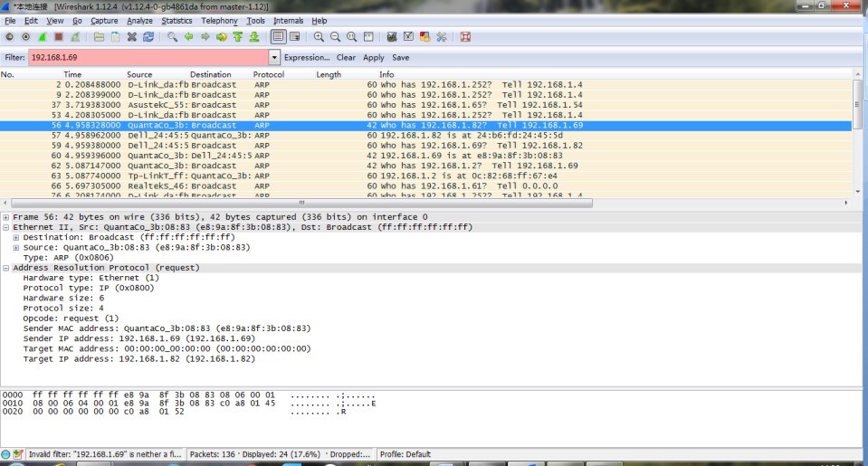
Task: Zoom out the packet text
Action: point(336,37)
